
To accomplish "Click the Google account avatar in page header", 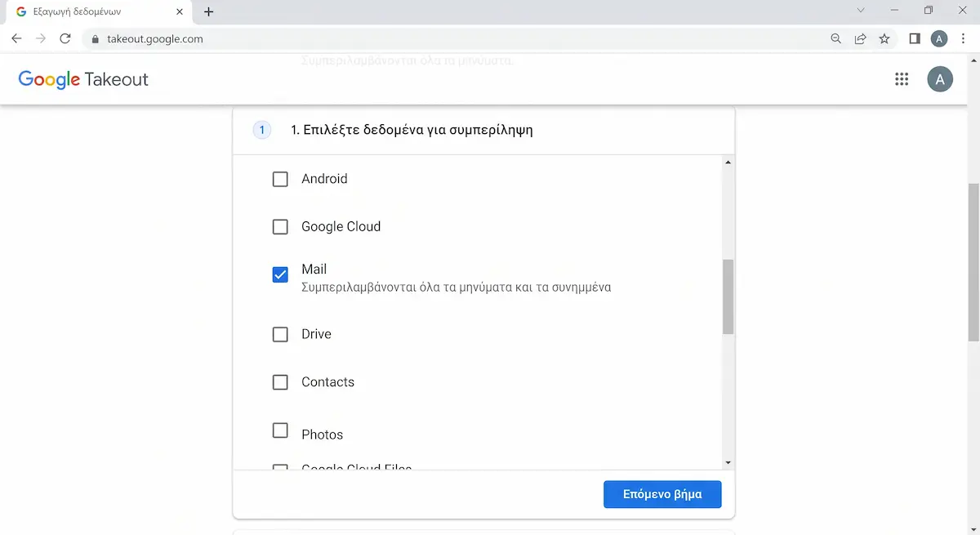I will click(940, 79).
